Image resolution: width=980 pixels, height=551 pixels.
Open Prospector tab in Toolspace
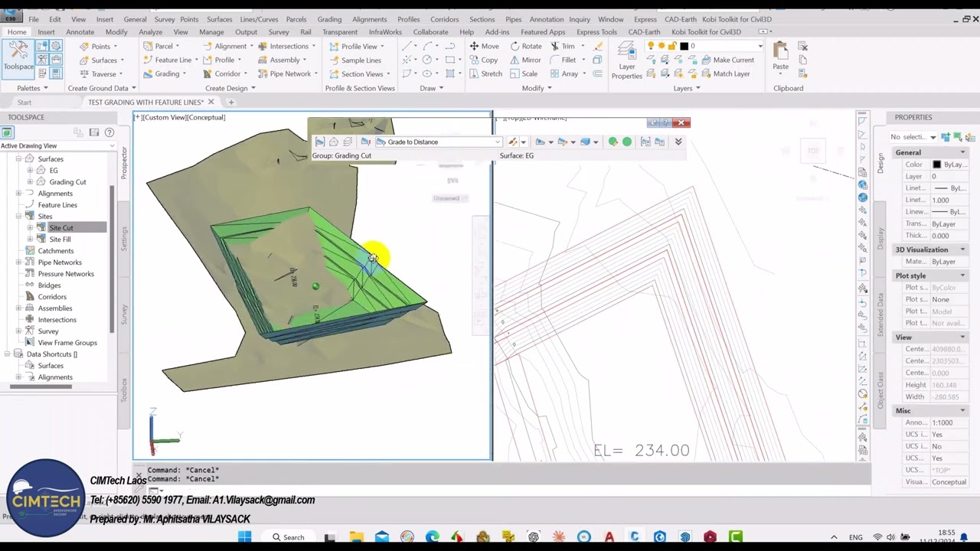pos(124,163)
